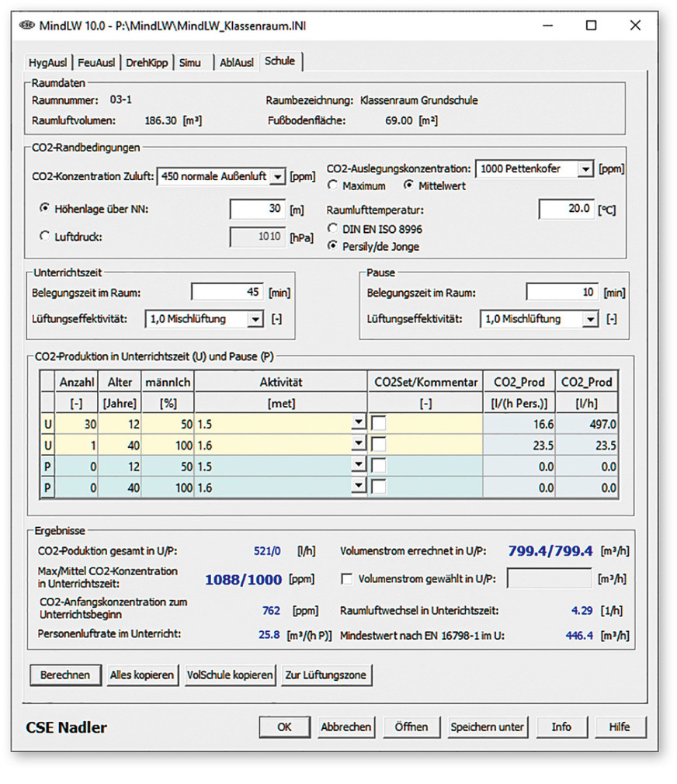Select the Maximum radio button
Viewport: 677px width, 784px height.
coord(333,186)
